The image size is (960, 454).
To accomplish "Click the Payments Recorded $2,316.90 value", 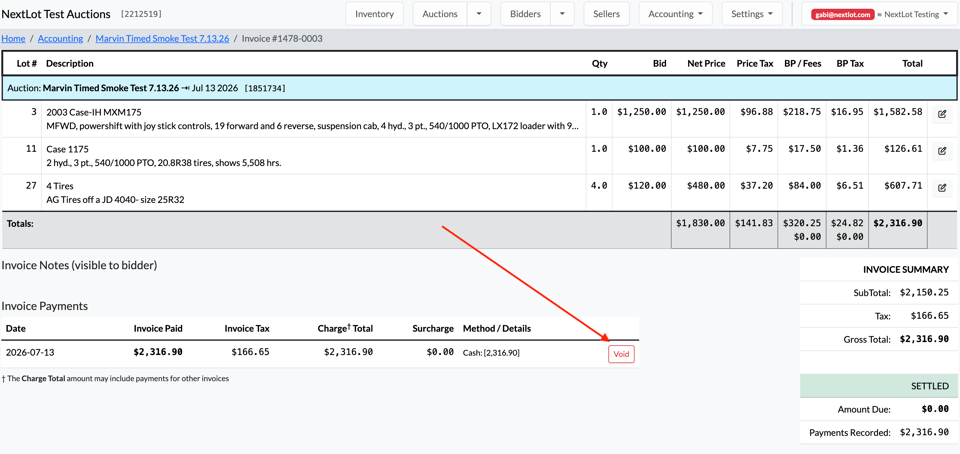I will [924, 433].
